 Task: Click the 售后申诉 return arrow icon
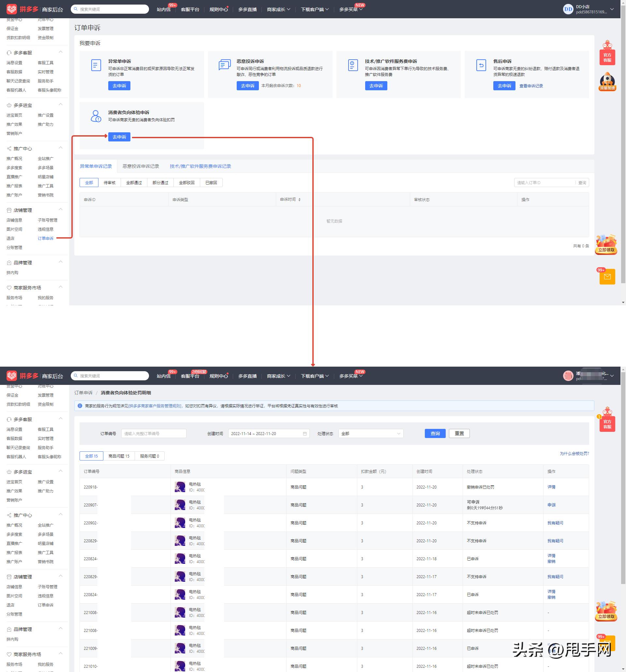point(481,65)
